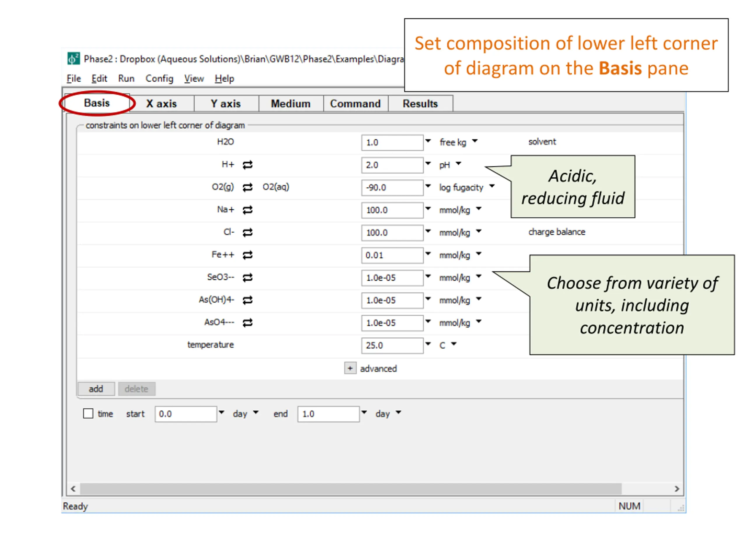This screenshot has width=747, height=560.
Task: Click the horizontal scrollbar right arrow
Action: (x=677, y=489)
